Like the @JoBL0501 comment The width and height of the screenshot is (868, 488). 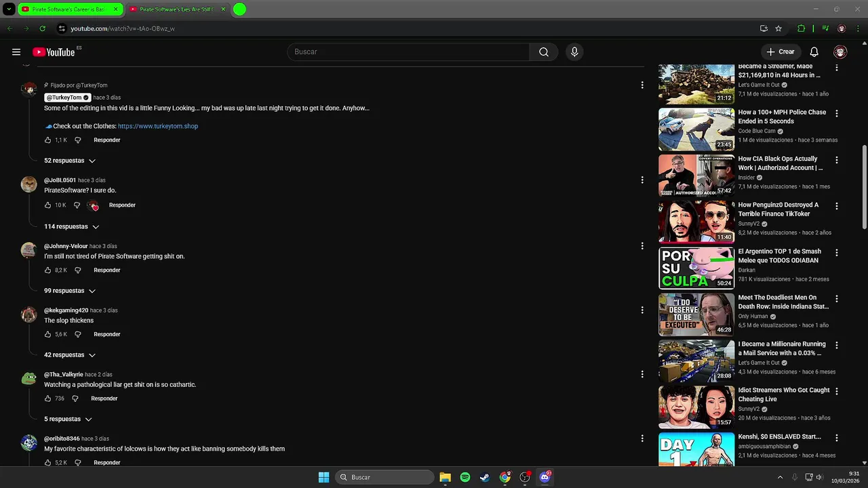coord(47,205)
